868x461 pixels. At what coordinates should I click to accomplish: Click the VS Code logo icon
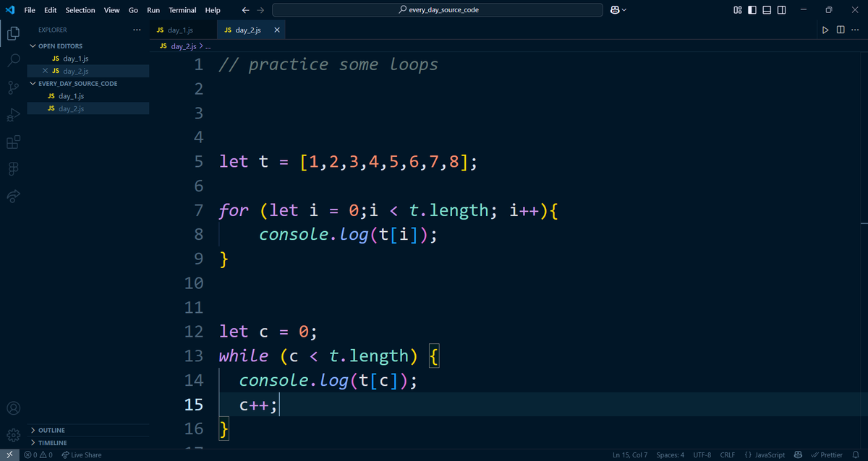point(10,10)
